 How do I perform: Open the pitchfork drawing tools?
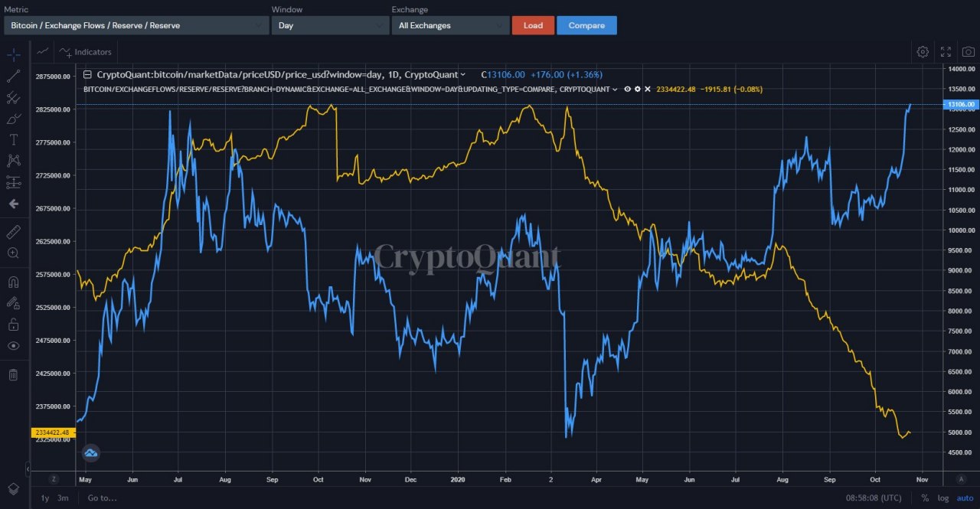[x=13, y=97]
